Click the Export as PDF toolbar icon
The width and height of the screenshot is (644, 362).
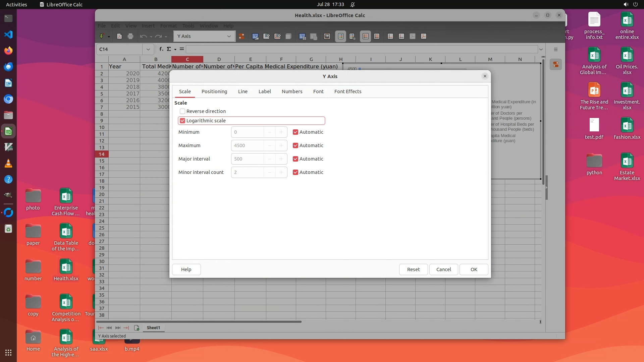(x=119, y=36)
